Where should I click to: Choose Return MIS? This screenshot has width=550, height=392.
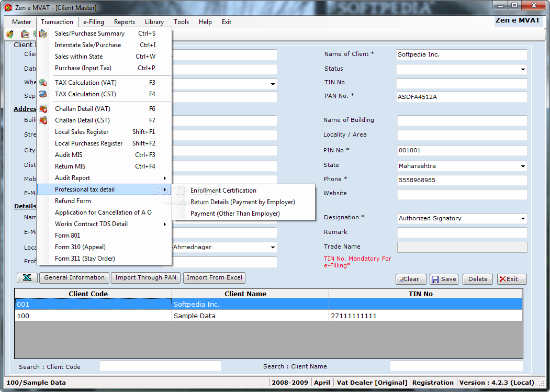click(104, 166)
